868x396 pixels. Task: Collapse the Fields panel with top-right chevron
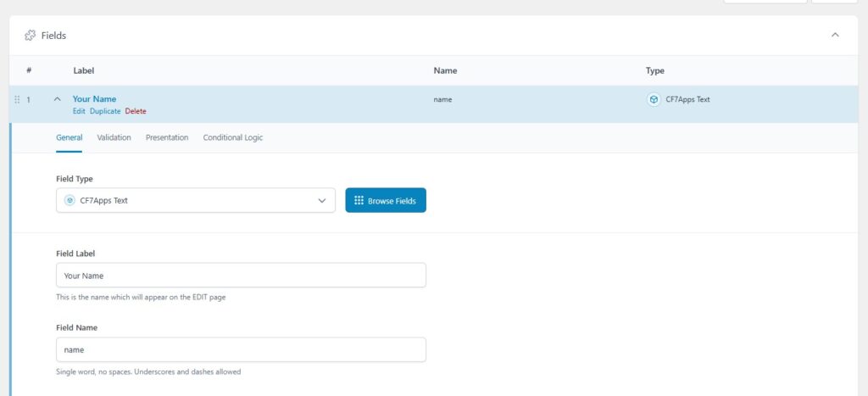tap(835, 35)
